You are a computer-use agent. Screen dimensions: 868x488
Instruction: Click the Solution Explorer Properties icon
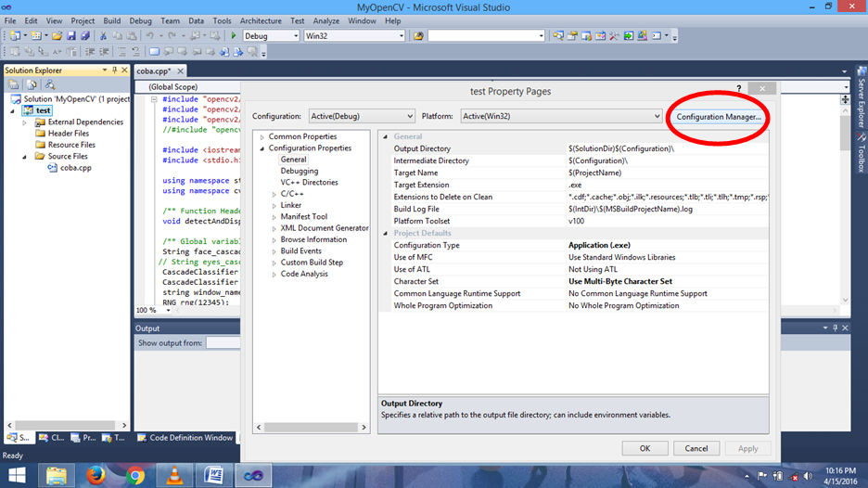pos(13,84)
